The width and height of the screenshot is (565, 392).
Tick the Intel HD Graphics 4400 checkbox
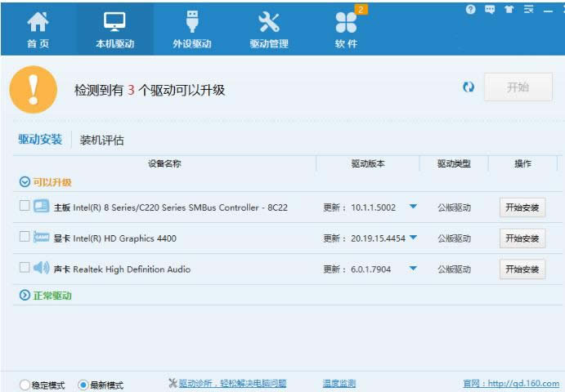tap(25, 237)
